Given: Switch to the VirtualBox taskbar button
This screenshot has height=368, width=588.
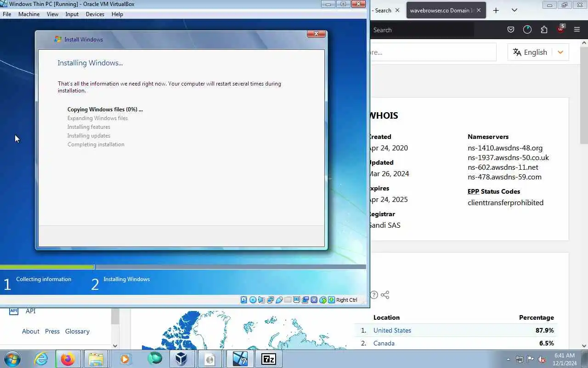Looking at the screenshot, I should pyautogui.click(x=181, y=359).
